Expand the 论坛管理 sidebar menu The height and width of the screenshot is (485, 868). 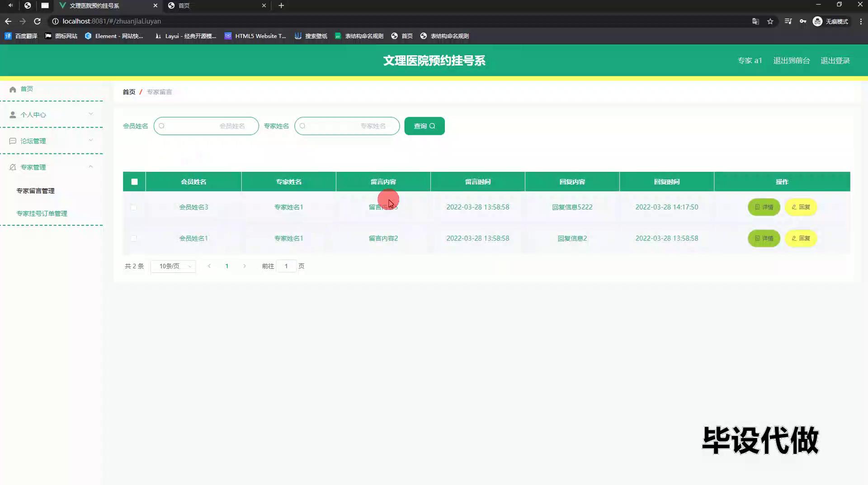(51, 141)
